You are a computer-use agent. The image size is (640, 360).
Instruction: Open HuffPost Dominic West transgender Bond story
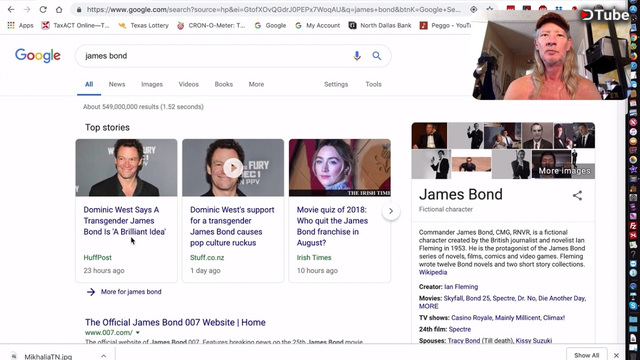coord(124,221)
